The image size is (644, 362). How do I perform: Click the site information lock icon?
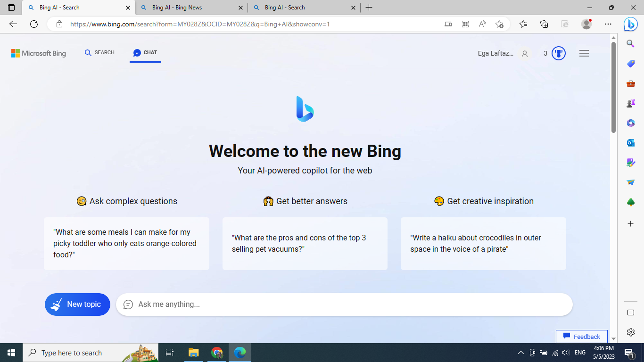pos(59,24)
